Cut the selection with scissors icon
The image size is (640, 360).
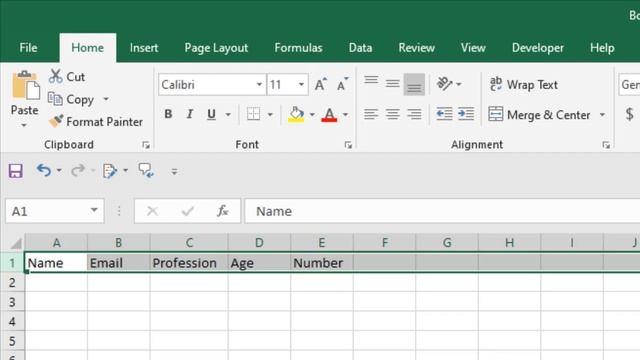[x=67, y=77]
